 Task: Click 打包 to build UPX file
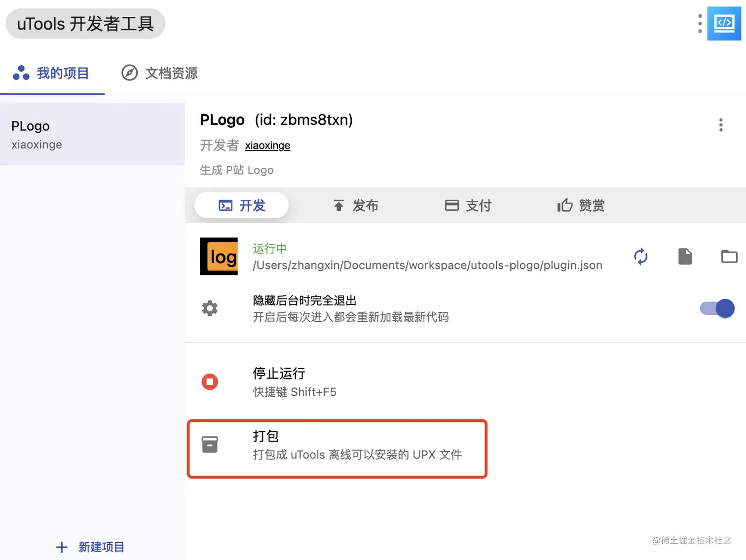tap(337, 448)
